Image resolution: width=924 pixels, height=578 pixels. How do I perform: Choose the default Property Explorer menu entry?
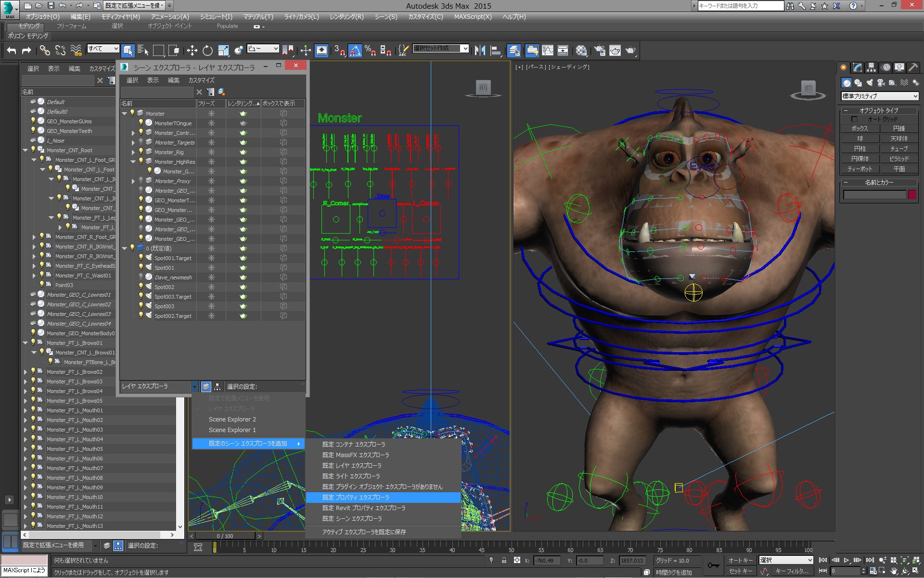pyautogui.click(x=356, y=497)
